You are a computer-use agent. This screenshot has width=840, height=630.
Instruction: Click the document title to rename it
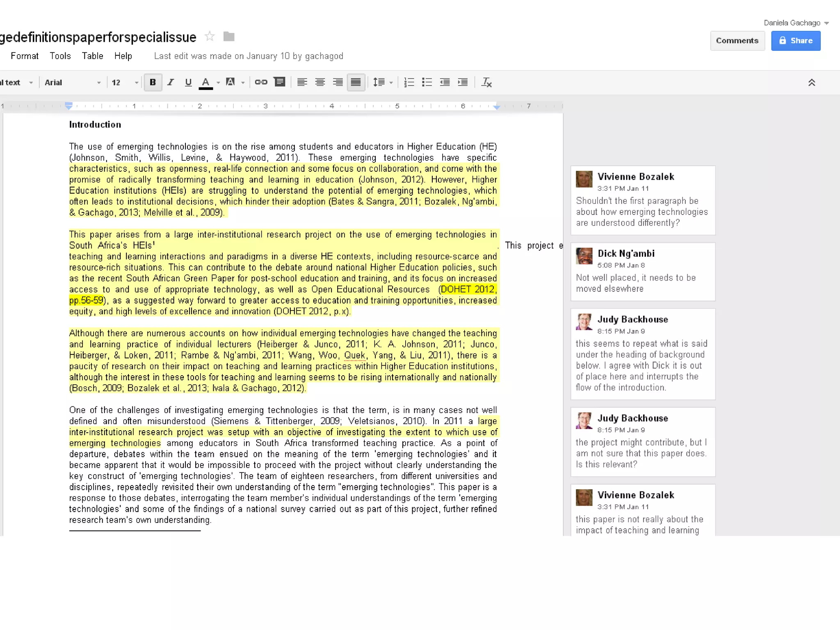tap(98, 37)
